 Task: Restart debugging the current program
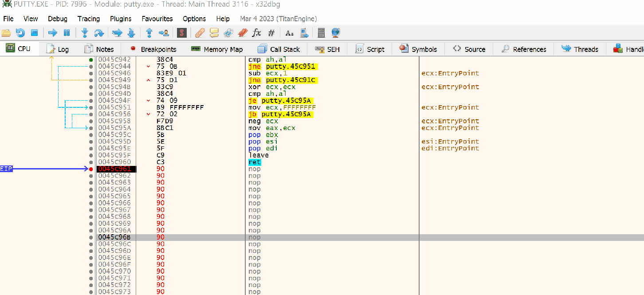coord(20,32)
